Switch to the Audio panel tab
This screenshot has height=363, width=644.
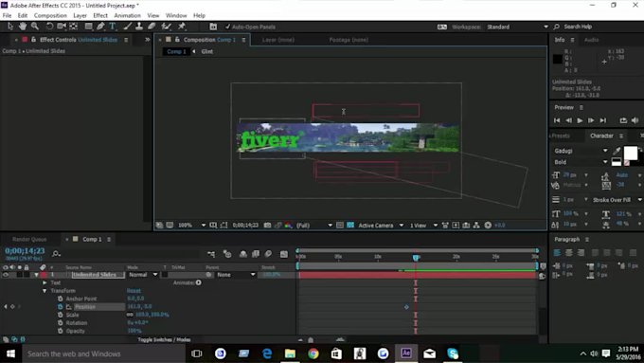coord(591,40)
